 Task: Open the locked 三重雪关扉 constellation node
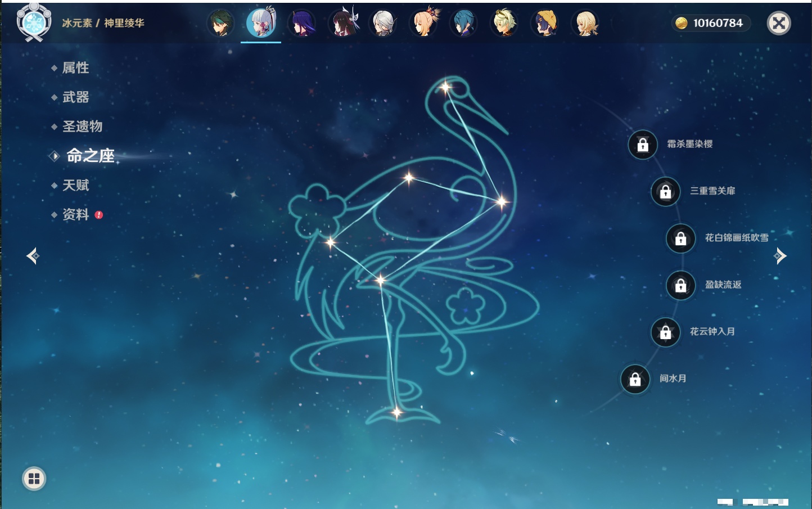(x=666, y=192)
